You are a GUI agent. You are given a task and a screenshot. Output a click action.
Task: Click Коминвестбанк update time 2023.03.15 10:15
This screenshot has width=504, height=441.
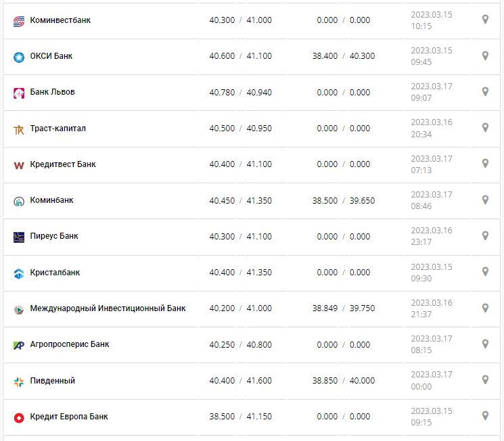pos(431,20)
